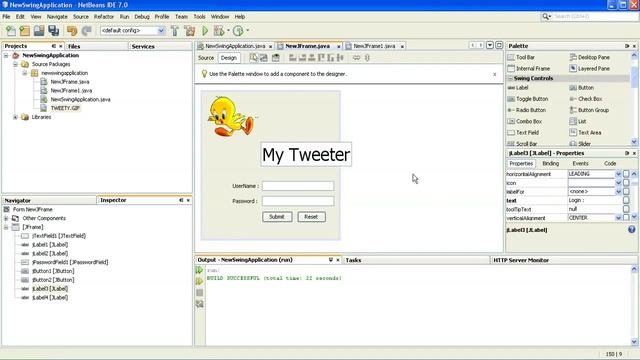The image size is (640, 360).
Task: Click the Reset button in form
Action: 311,217
